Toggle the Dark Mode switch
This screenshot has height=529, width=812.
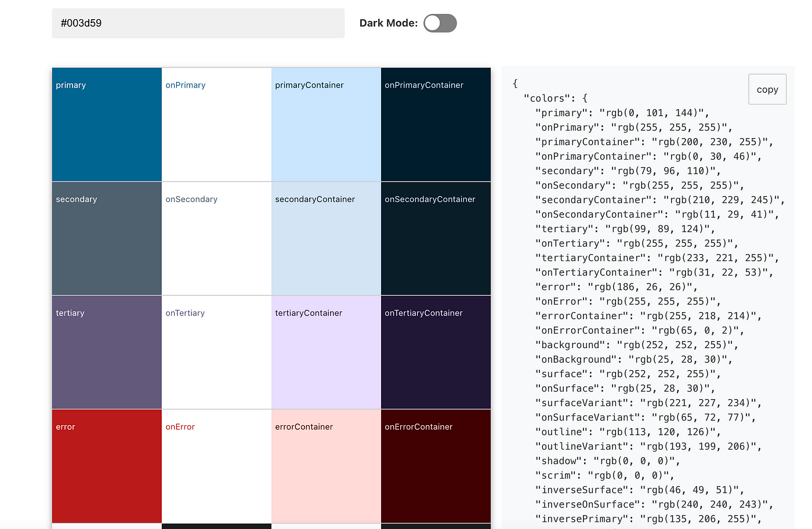point(440,23)
